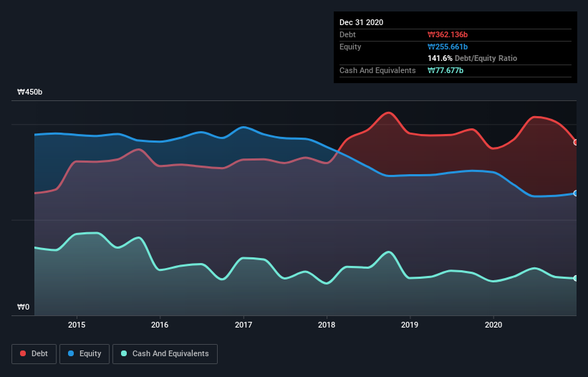Click tooltip Cash And Equivalents row label
This screenshot has height=377, width=588.
tap(377, 70)
